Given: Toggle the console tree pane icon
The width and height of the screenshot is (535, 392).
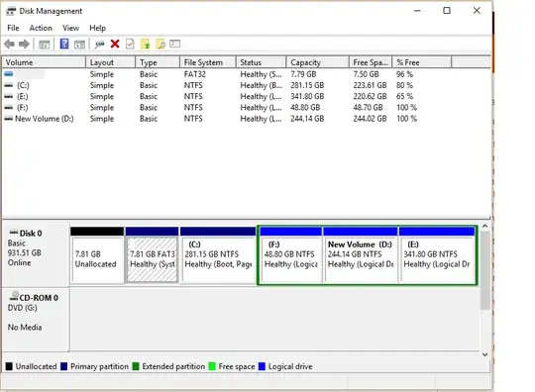Looking at the screenshot, I should [x=44, y=45].
